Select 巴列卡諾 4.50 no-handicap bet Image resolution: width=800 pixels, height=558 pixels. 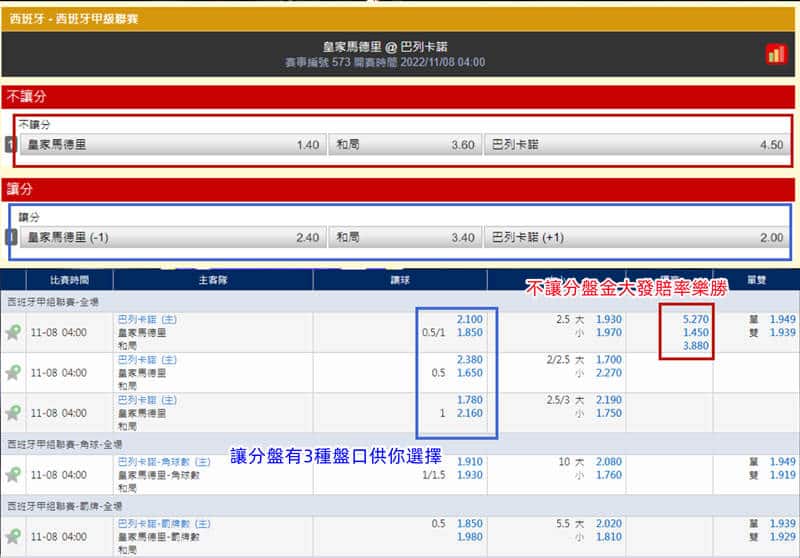coord(637,145)
